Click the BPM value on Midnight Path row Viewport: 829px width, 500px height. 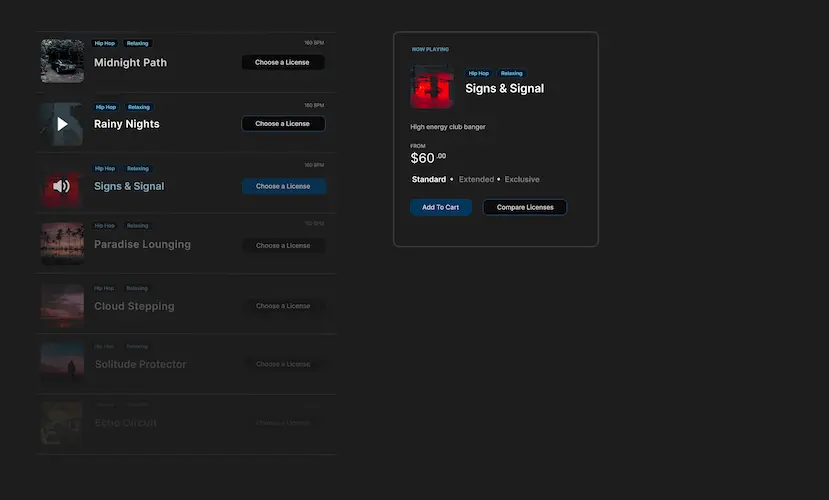pos(314,43)
